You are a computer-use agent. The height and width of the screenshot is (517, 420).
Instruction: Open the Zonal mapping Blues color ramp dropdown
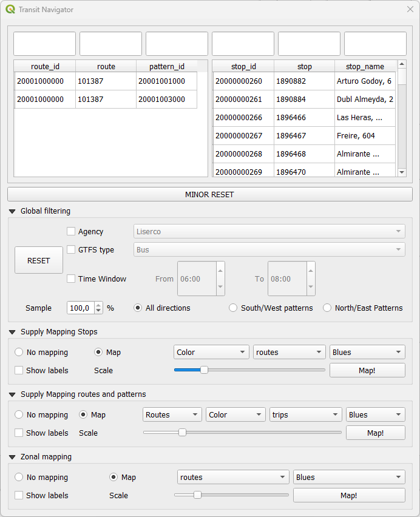348,478
